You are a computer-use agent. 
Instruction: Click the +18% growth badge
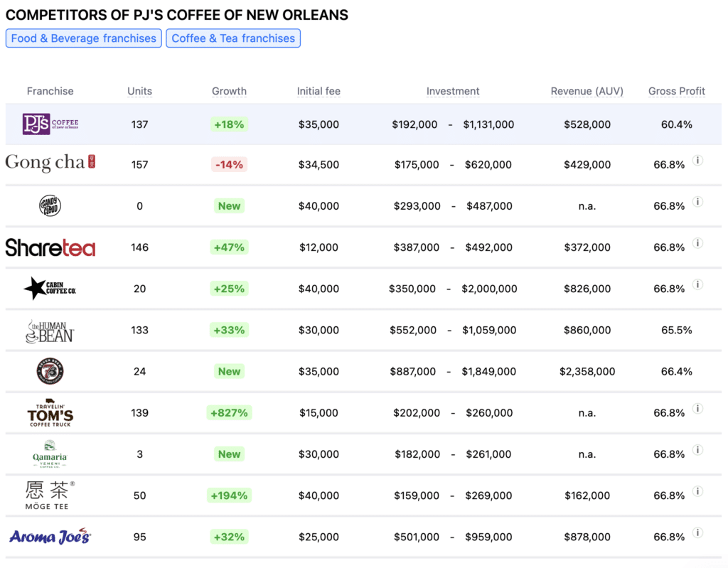click(229, 124)
